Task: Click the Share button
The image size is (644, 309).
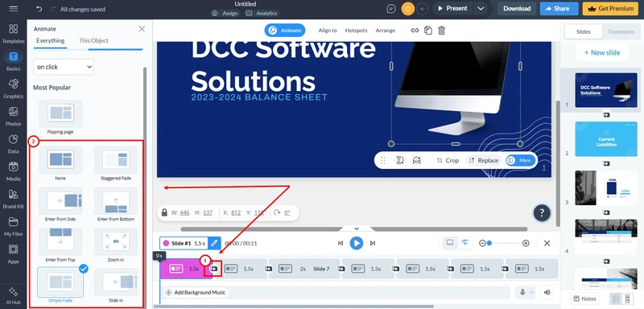Action: 559,9
